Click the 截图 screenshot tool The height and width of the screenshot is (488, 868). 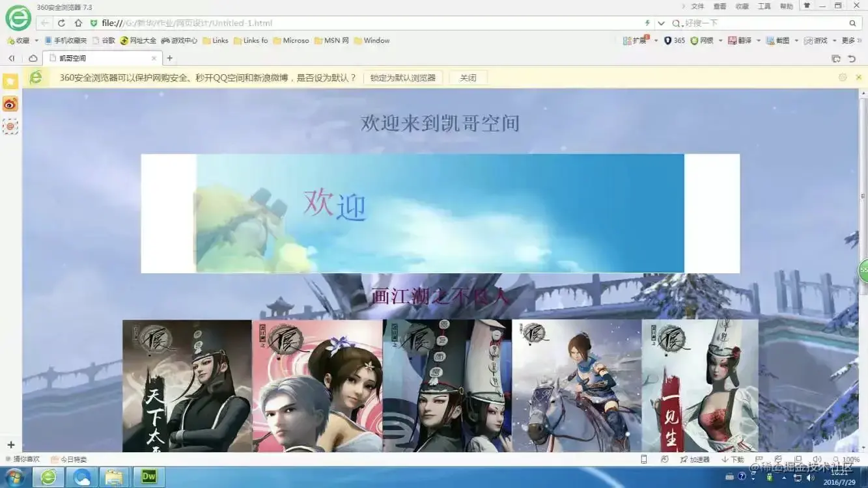point(778,40)
